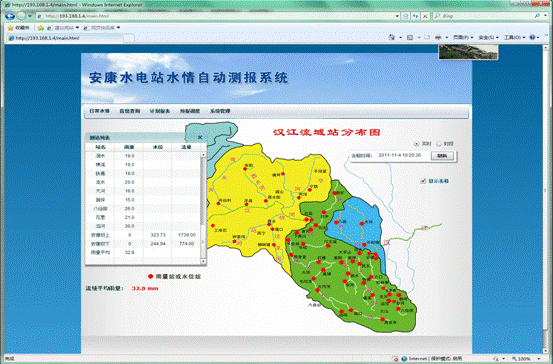Expand the 工具 Tools dropdown menu
This screenshot has width=553, height=364.
pos(514,37)
